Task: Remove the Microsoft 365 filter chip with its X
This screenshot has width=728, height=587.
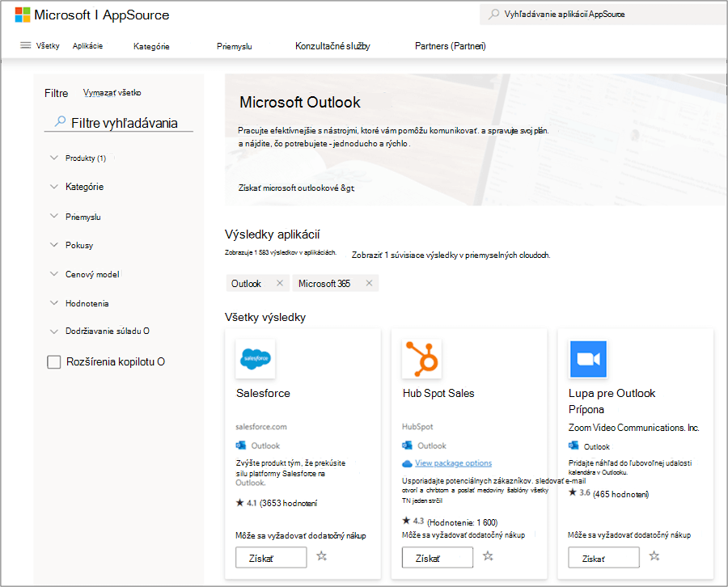Action: pyautogui.click(x=369, y=283)
